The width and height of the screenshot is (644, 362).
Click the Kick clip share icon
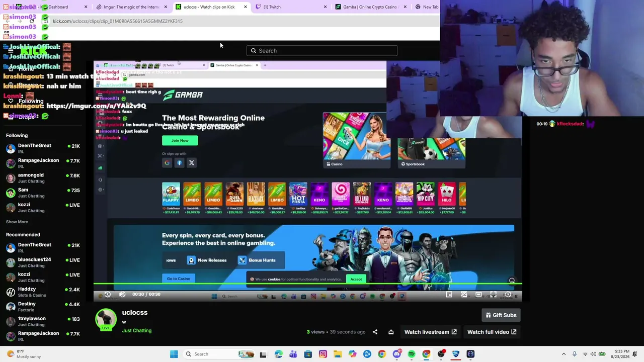(375, 332)
